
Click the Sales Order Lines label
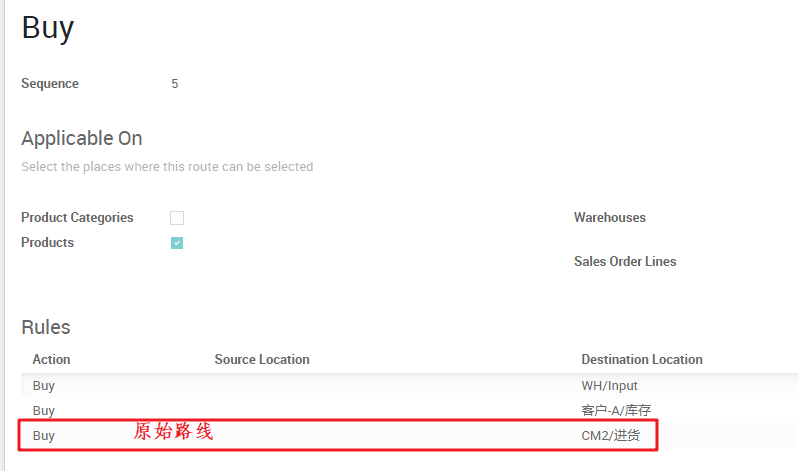625,262
